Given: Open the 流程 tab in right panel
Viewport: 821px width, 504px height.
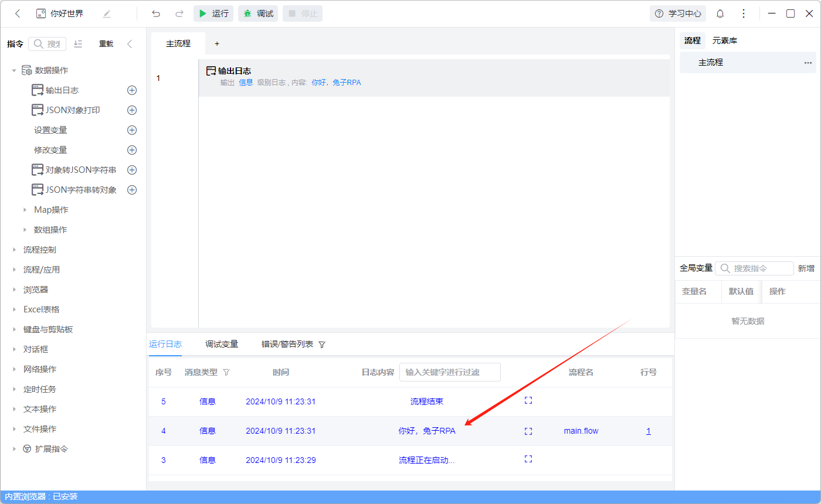Looking at the screenshot, I should pyautogui.click(x=693, y=40).
